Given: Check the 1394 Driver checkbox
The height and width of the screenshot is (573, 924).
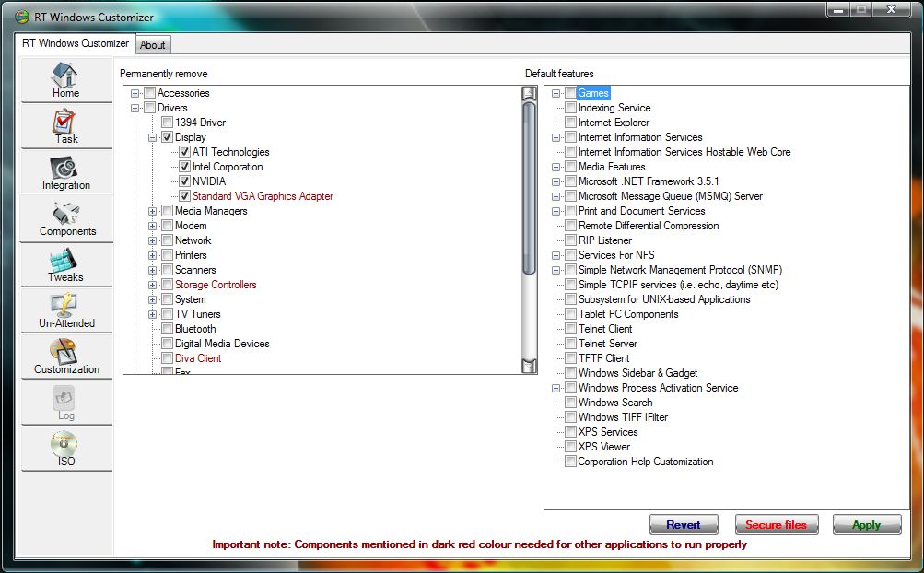Looking at the screenshot, I should pyautogui.click(x=168, y=122).
